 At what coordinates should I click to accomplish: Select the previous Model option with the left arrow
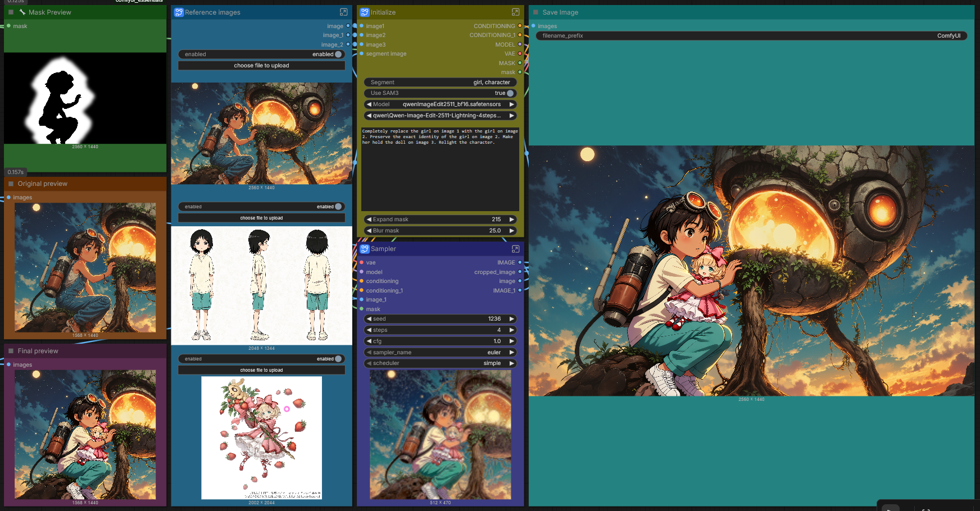(x=369, y=104)
